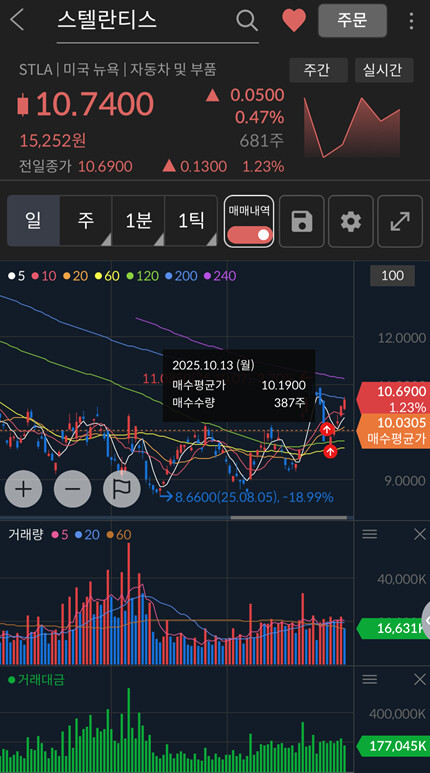Toggle the 240 moving average legend

pos(219,276)
